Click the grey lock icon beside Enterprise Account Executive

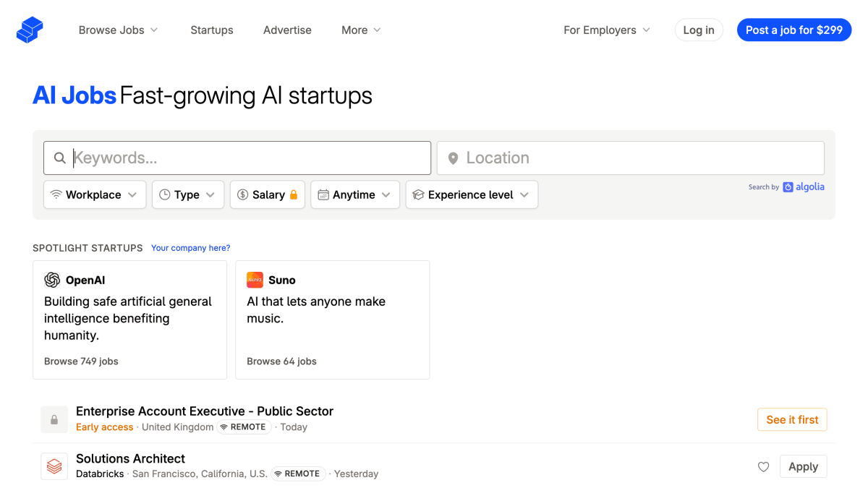(x=54, y=419)
